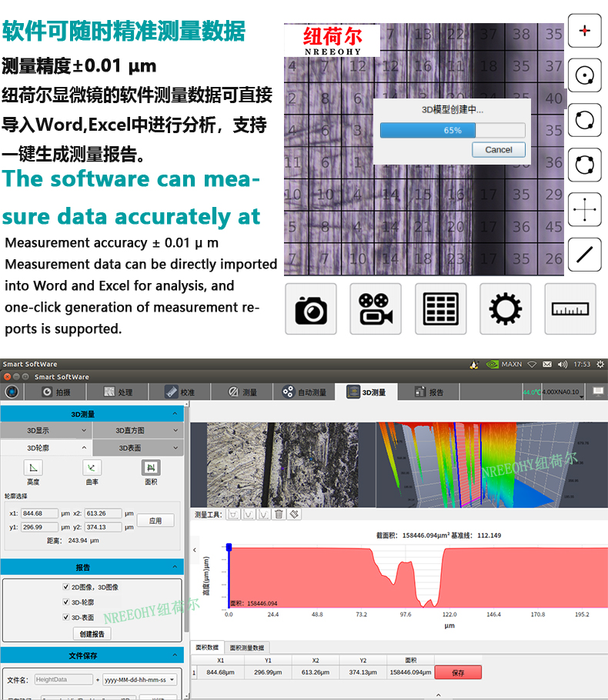Click the trash can delete measurement icon
This screenshot has width=608, height=700.
point(279,515)
